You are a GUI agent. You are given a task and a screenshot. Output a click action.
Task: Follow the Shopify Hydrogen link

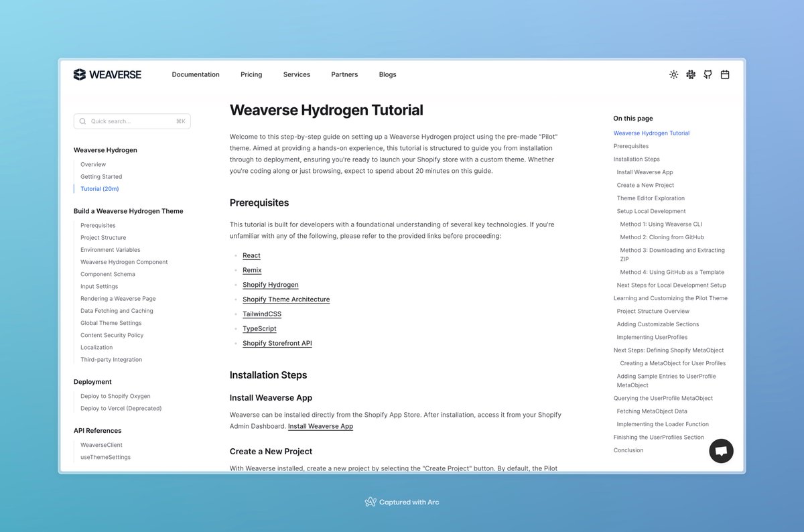pos(271,285)
